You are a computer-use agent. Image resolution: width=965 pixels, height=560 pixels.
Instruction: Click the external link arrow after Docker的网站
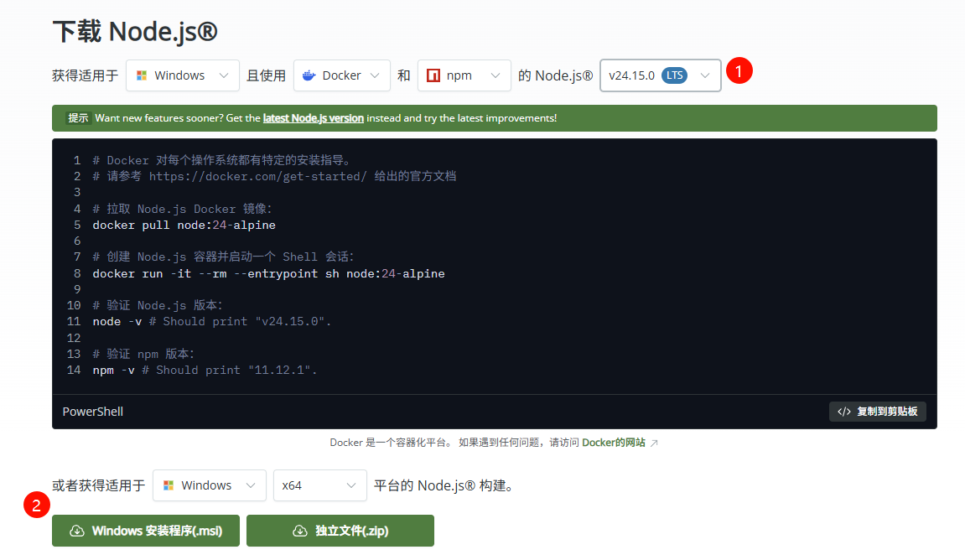tap(654, 443)
